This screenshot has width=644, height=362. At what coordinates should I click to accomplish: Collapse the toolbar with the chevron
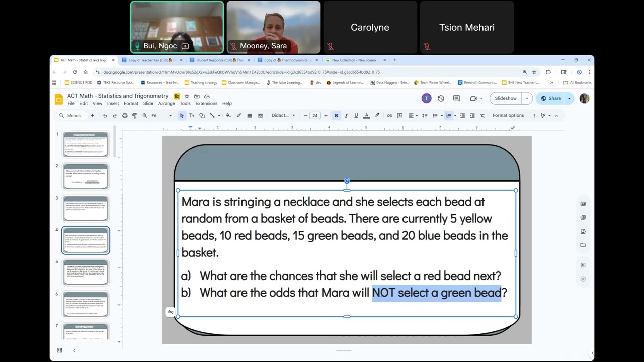[556, 116]
